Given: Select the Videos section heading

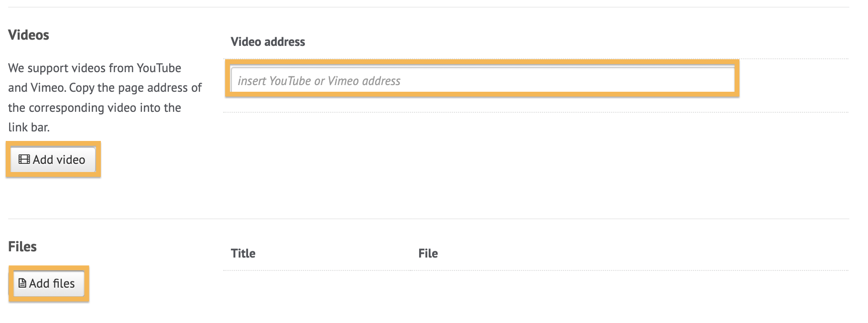Looking at the screenshot, I should 29,35.
